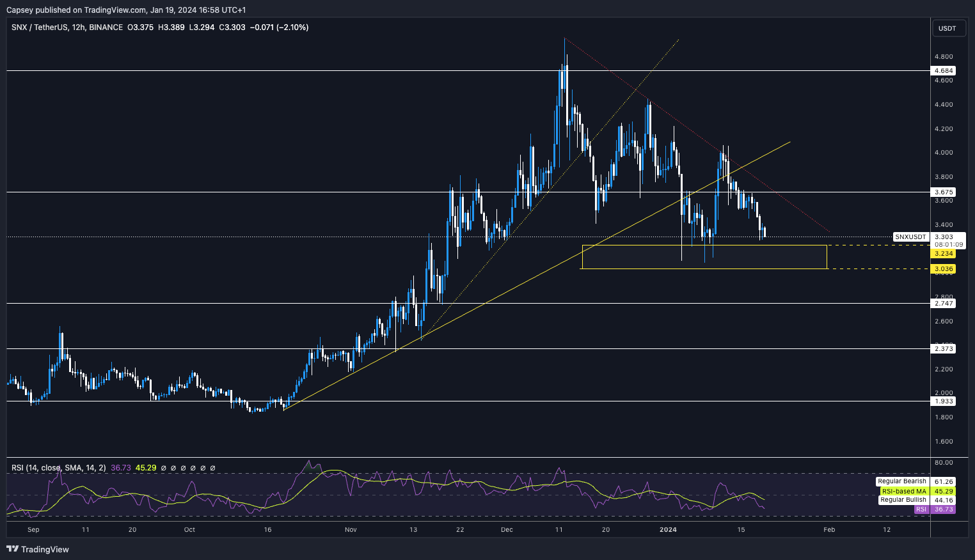Click the Feb label on the time axis
The image size is (975, 560).
[829, 530]
